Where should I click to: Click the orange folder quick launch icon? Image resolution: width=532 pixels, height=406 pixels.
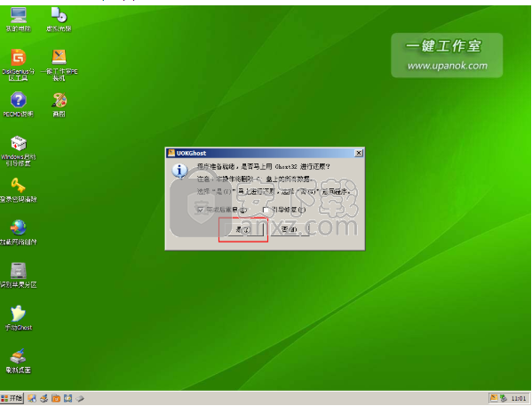[56, 398]
